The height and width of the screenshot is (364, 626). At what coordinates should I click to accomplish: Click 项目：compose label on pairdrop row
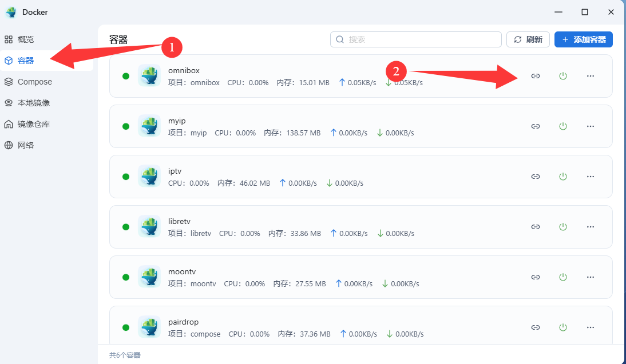point(194,334)
